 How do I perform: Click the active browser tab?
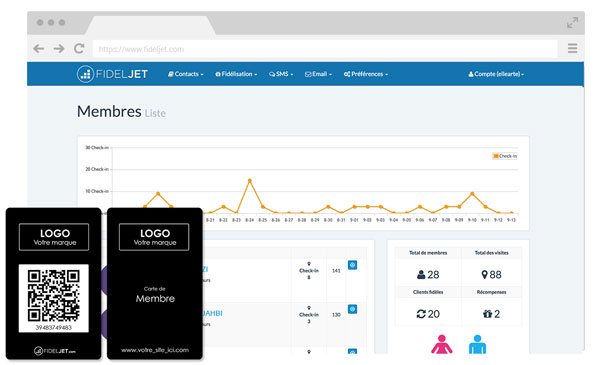[x=150, y=26]
